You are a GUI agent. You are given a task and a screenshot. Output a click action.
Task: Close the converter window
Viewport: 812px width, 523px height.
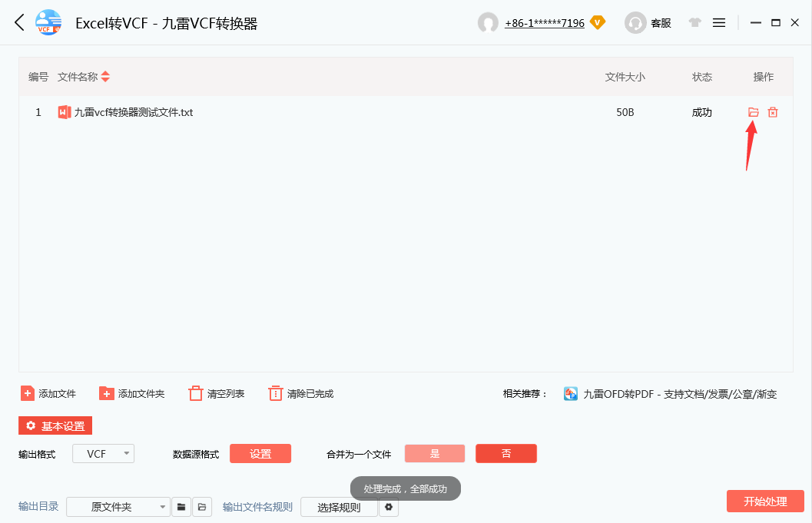[795, 23]
